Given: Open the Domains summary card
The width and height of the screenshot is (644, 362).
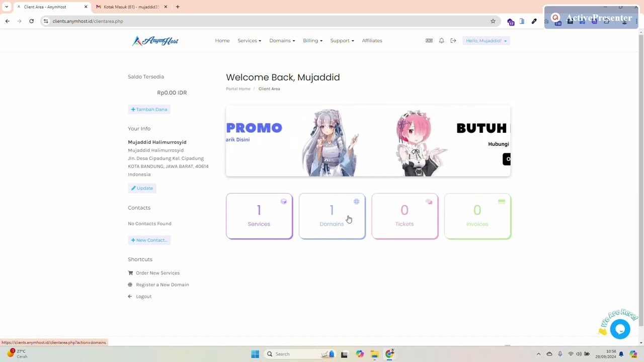Looking at the screenshot, I should [x=332, y=216].
